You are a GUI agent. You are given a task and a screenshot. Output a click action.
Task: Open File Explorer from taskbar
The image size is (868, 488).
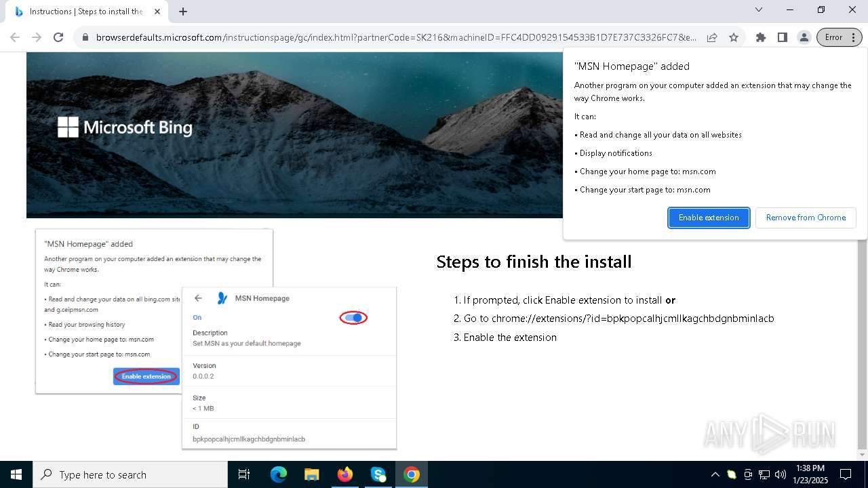click(x=311, y=474)
